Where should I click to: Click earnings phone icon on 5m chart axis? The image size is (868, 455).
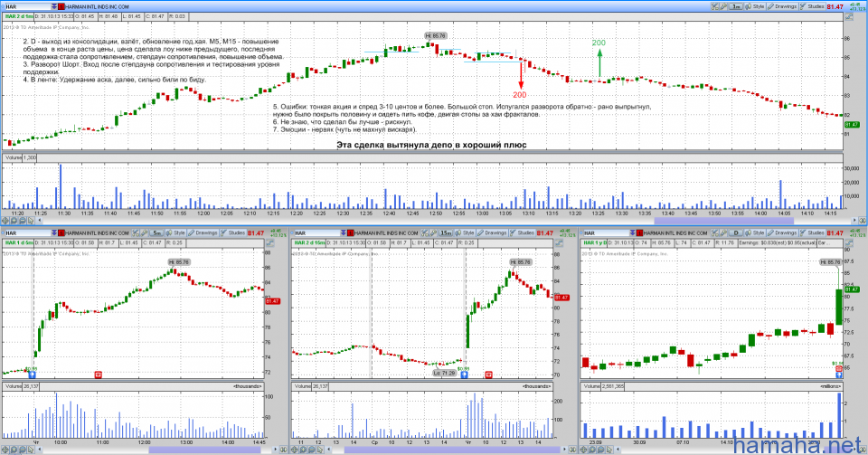point(98,374)
